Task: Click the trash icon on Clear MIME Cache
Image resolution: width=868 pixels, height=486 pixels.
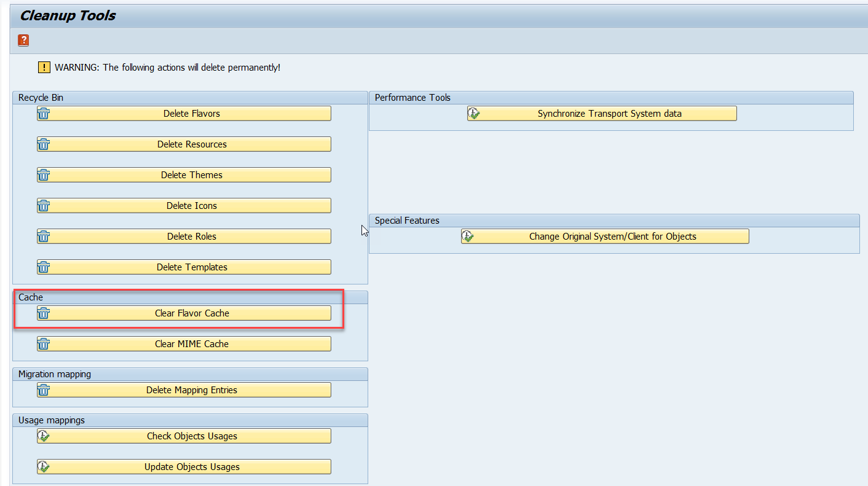Action: [x=44, y=343]
